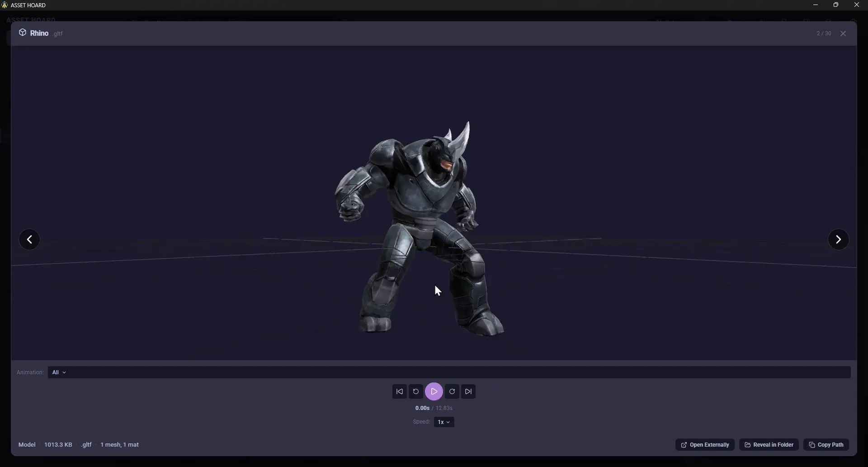
Task: Click the cube icon beside the Rhino title
Action: point(22,33)
